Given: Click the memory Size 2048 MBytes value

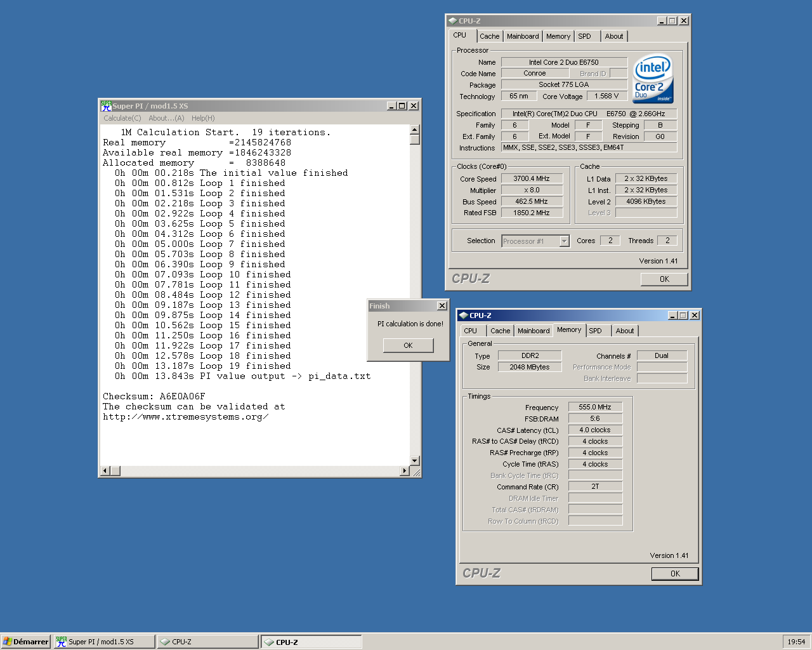Looking at the screenshot, I should 530,368.
